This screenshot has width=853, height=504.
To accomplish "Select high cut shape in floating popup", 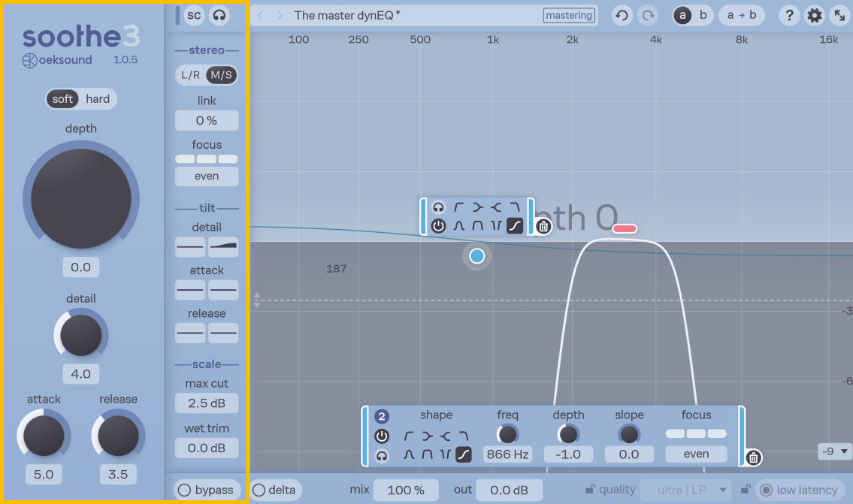I will tap(515, 207).
